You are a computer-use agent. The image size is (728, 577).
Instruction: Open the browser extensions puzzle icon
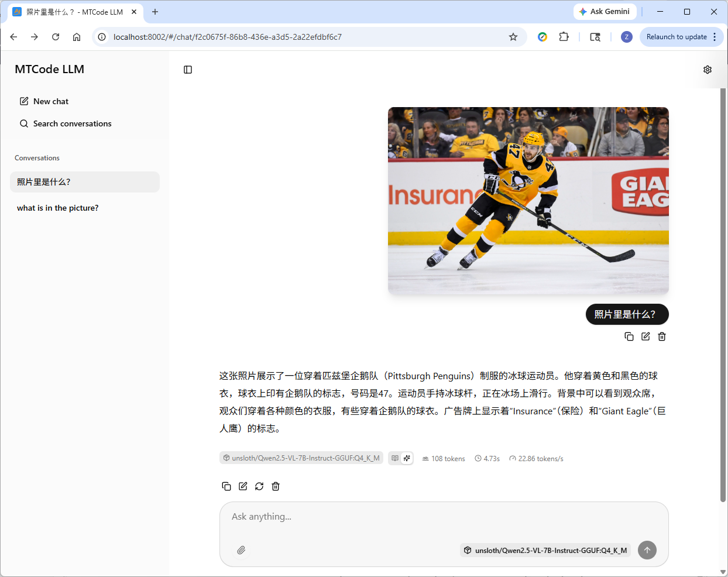[x=564, y=37]
